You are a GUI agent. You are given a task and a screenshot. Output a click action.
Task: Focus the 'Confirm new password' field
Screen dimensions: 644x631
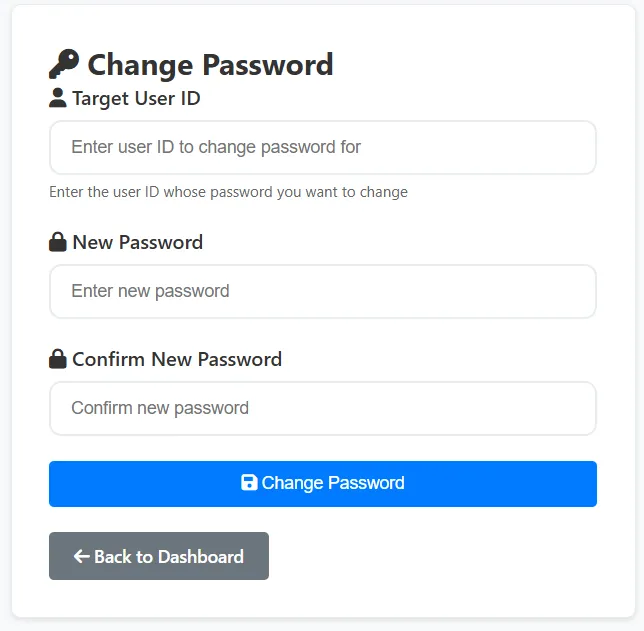pos(322,408)
